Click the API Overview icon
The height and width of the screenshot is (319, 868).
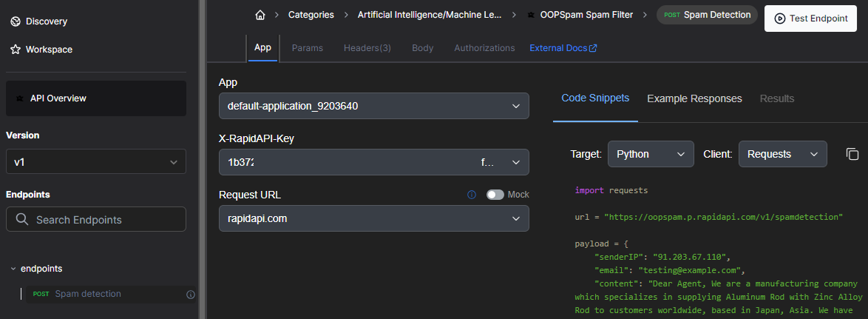[19, 98]
